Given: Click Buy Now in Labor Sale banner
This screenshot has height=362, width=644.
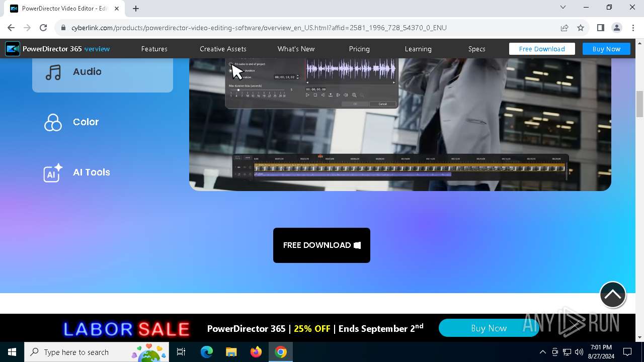Looking at the screenshot, I should [489, 328].
